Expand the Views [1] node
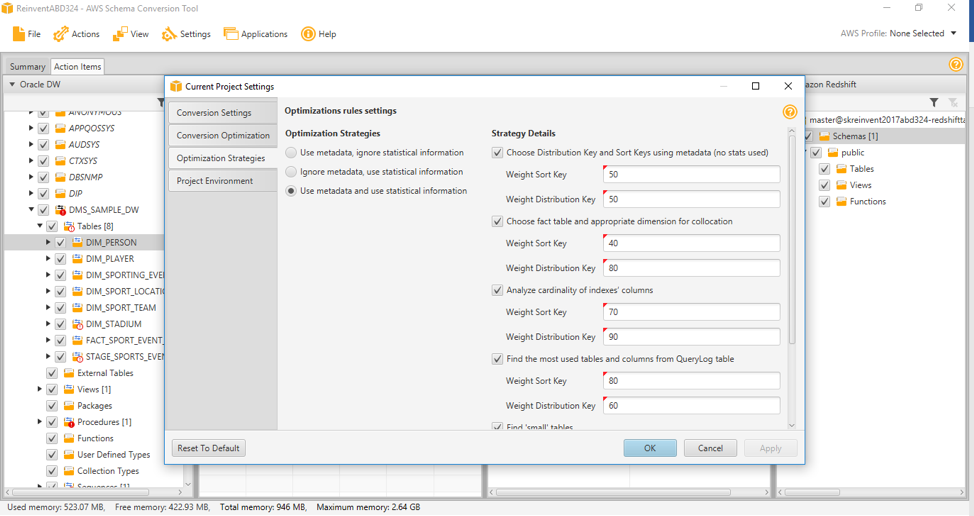Viewport: 974px width, 516px height. (x=40, y=389)
